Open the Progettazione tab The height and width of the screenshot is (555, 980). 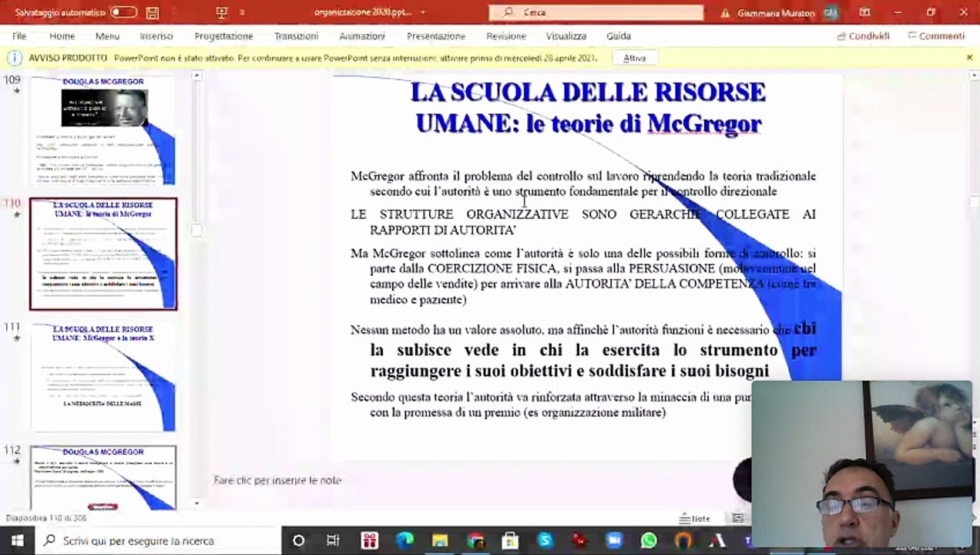click(x=223, y=36)
